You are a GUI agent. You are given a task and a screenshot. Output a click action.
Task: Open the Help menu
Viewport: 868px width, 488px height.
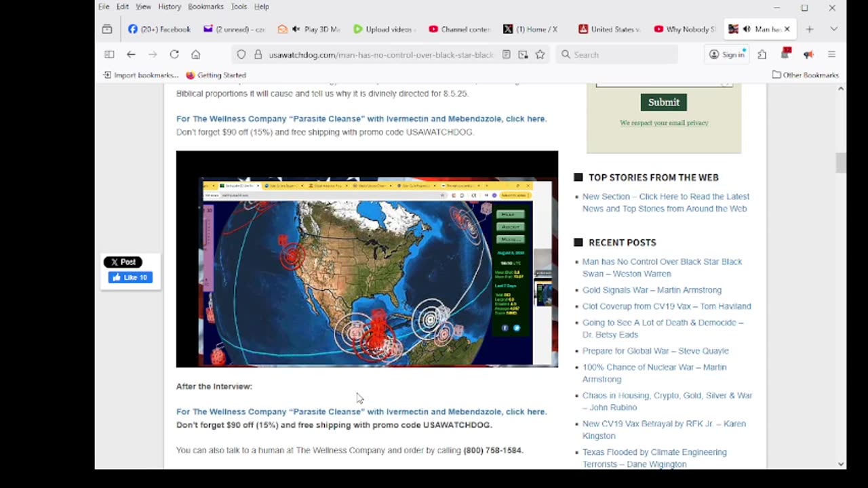coord(261,7)
